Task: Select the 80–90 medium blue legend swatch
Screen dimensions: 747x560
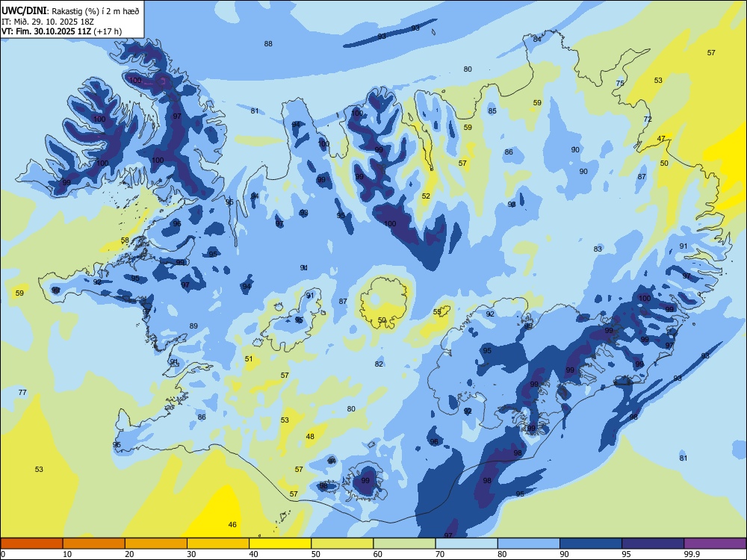Action: [529, 544]
